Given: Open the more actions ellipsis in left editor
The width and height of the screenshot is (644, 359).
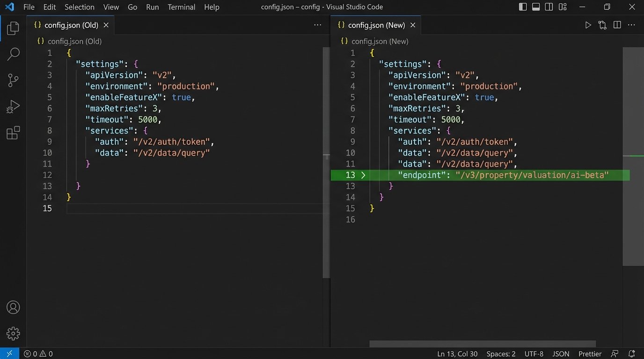Looking at the screenshot, I should coord(318,25).
